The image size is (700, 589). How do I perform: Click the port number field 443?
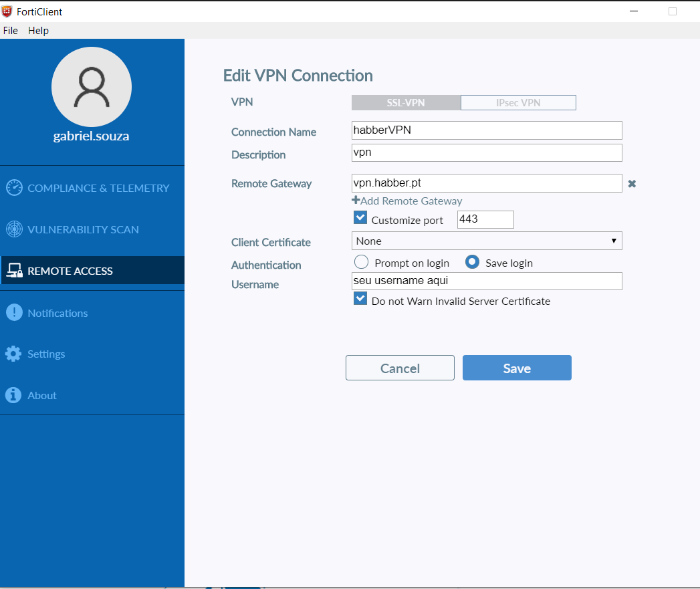pos(485,219)
